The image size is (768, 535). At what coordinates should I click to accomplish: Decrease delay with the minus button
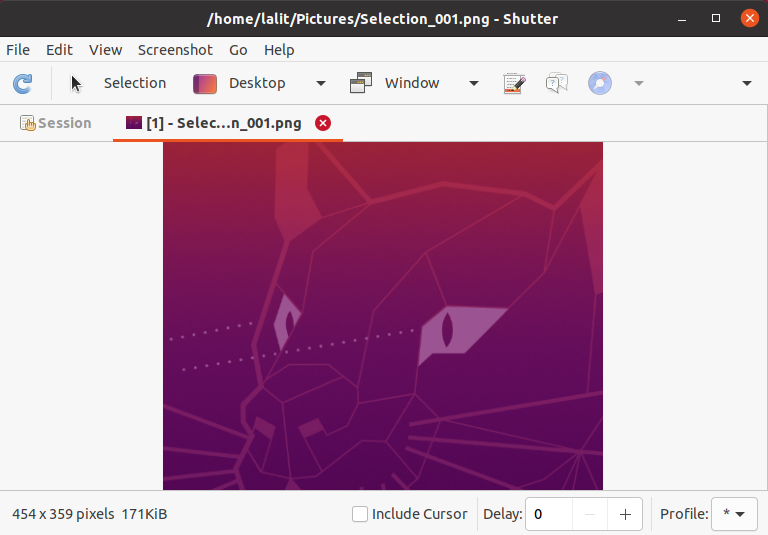(590, 514)
